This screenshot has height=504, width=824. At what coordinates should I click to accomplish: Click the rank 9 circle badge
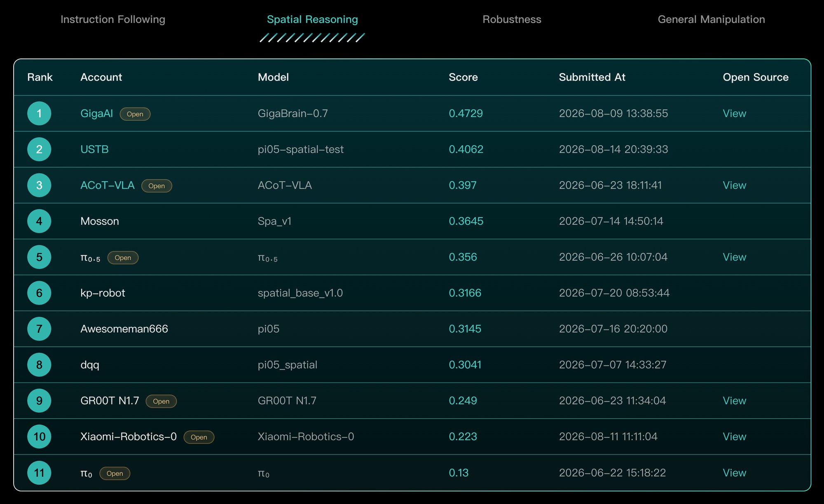coord(39,401)
